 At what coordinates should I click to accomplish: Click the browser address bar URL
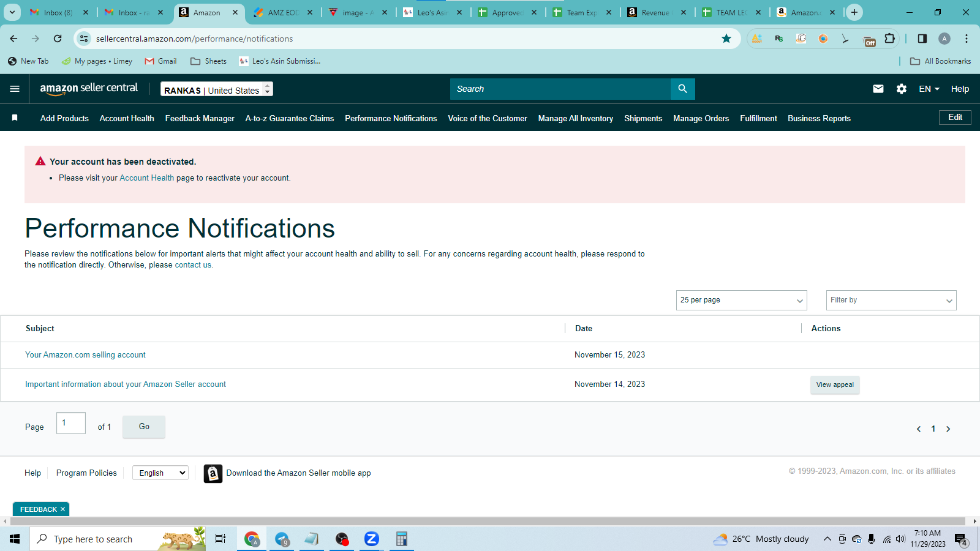[x=194, y=39]
